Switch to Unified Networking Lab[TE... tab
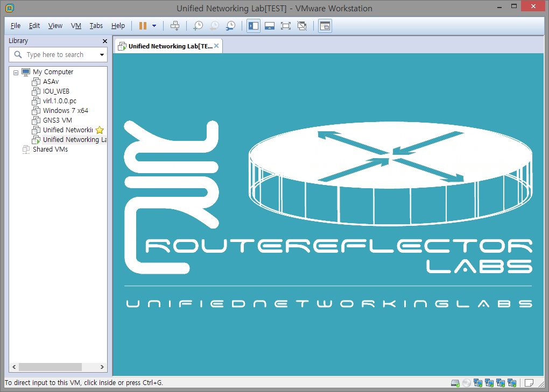549x392 pixels. [x=169, y=46]
